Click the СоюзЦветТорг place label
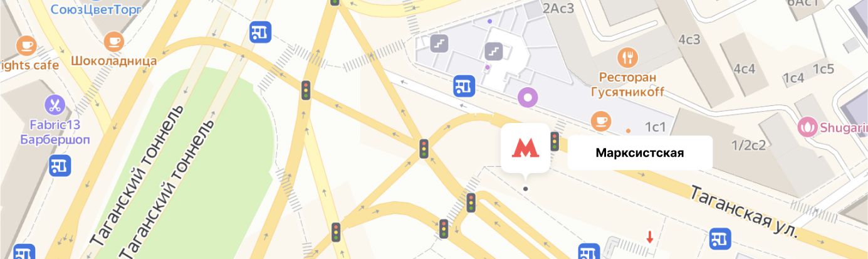 pyautogui.click(x=95, y=9)
